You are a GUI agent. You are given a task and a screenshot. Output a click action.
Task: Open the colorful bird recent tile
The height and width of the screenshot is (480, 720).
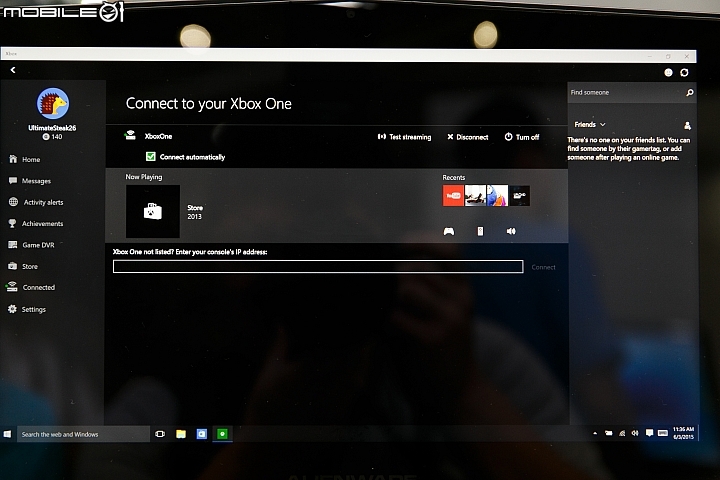497,196
